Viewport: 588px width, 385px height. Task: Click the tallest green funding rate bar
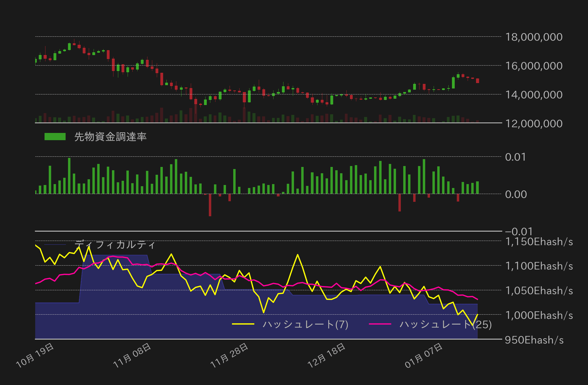click(x=69, y=174)
